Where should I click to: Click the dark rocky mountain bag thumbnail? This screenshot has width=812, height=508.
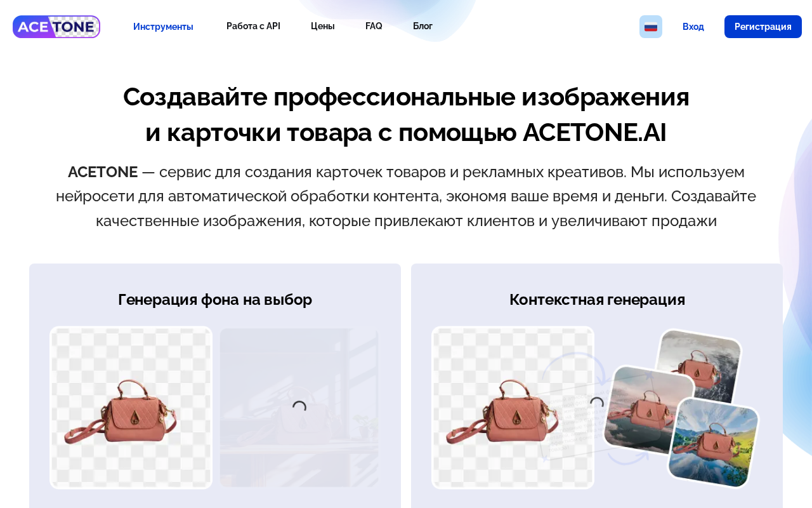pos(698,366)
